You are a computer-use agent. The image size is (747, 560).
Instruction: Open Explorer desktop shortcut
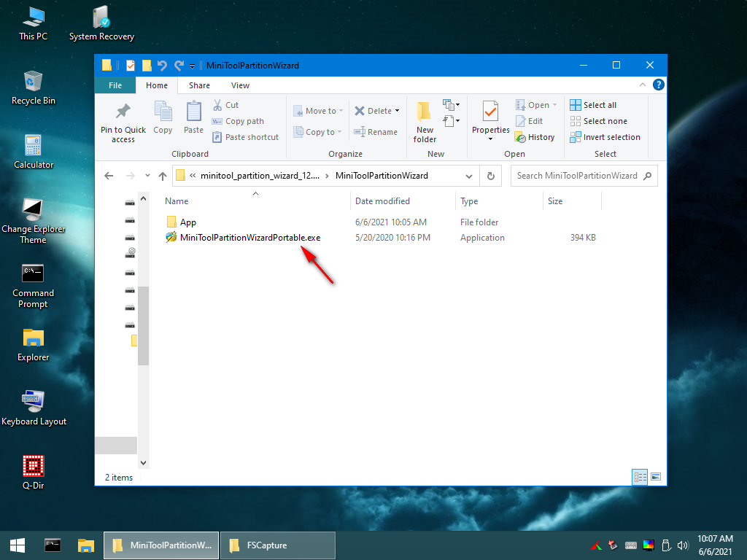(33, 345)
